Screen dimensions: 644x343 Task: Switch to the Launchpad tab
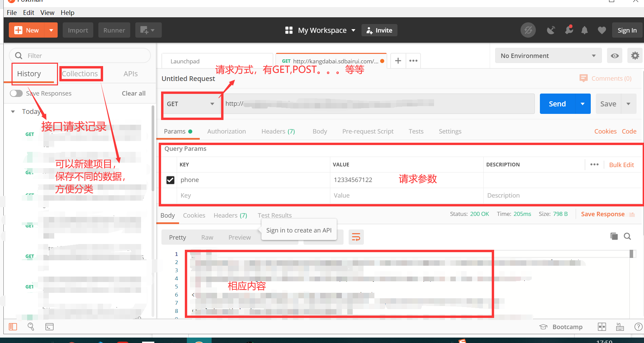(217, 61)
